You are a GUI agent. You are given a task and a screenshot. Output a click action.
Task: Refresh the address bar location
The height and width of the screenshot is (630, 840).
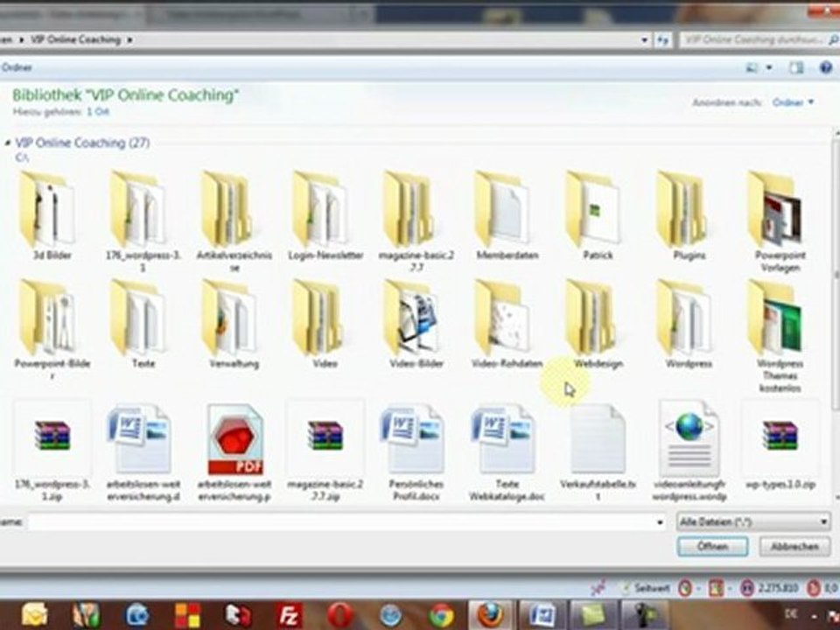[662, 39]
